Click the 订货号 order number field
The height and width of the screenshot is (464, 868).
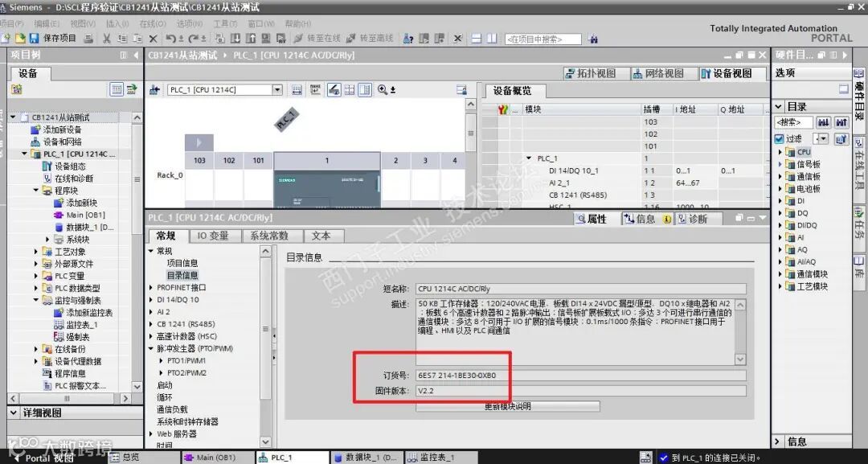click(x=581, y=376)
